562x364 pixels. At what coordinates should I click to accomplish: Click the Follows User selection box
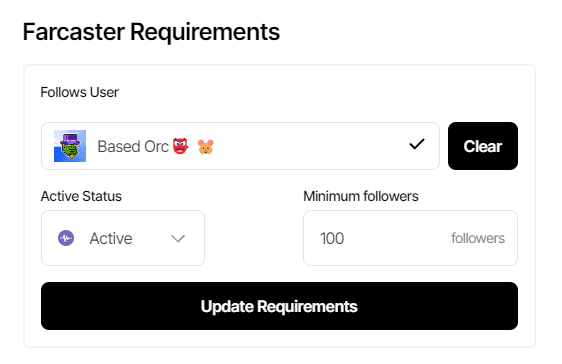240,146
